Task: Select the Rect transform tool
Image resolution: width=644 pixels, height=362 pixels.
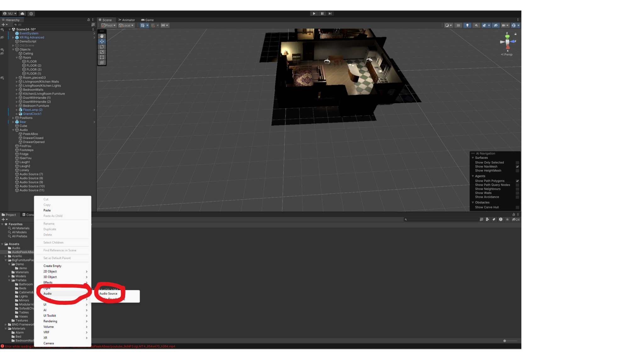Action: point(102,58)
